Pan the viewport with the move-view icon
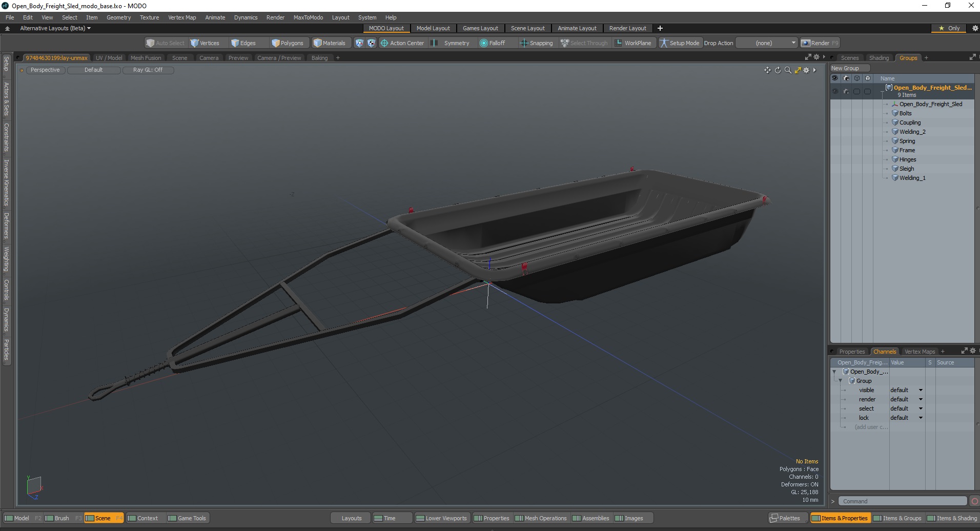This screenshot has width=980, height=531. click(x=767, y=70)
